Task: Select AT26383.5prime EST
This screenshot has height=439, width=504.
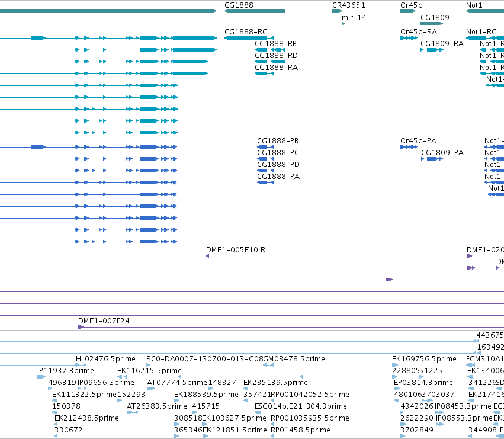Action: tap(157, 406)
